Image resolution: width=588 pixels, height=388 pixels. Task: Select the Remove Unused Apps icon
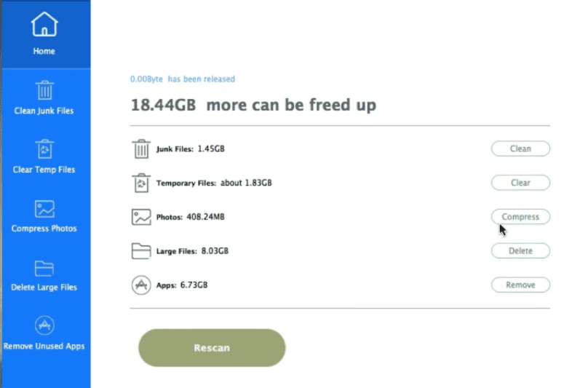tap(44, 325)
